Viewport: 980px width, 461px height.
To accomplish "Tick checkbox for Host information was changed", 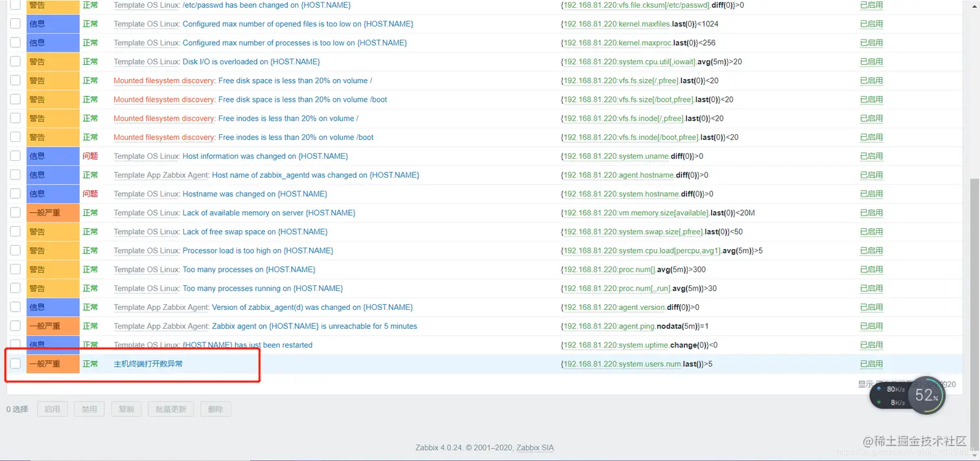I will point(16,156).
